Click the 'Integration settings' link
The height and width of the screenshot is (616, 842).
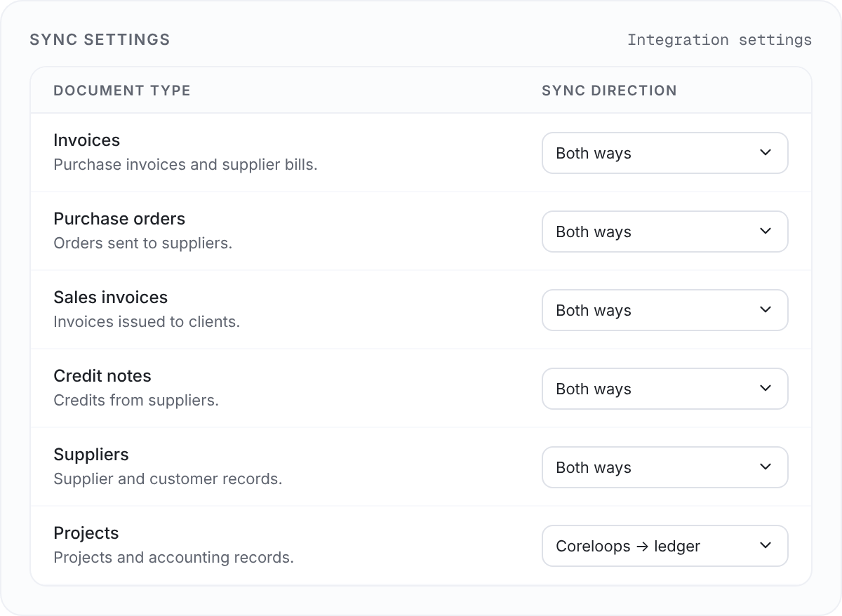click(719, 40)
